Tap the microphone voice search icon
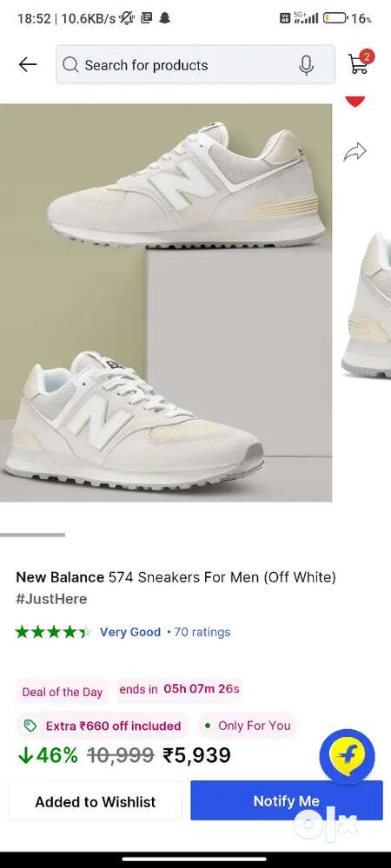This screenshot has width=391, height=868. 306,65
